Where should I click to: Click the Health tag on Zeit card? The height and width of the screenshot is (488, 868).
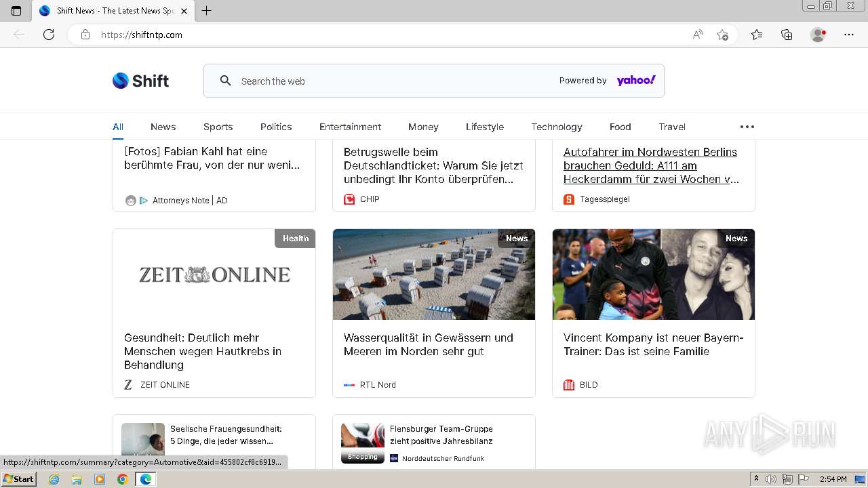click(x=295, y=239)
